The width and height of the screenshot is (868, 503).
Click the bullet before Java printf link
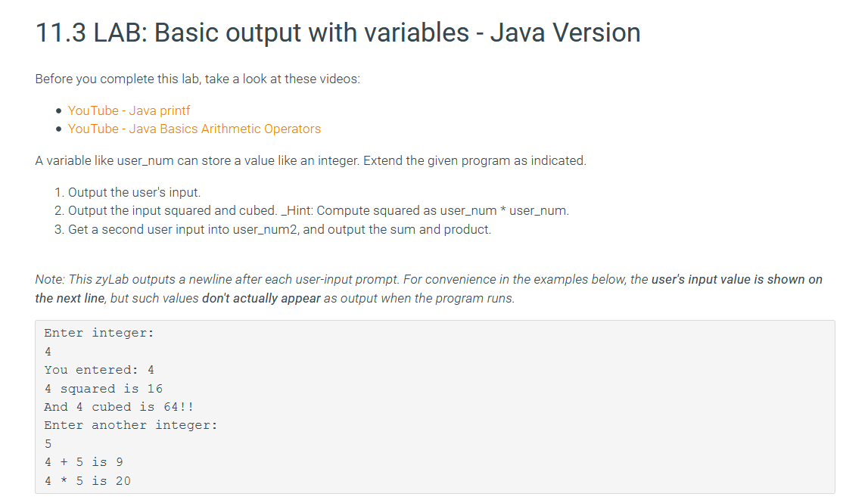click(59, 111)
